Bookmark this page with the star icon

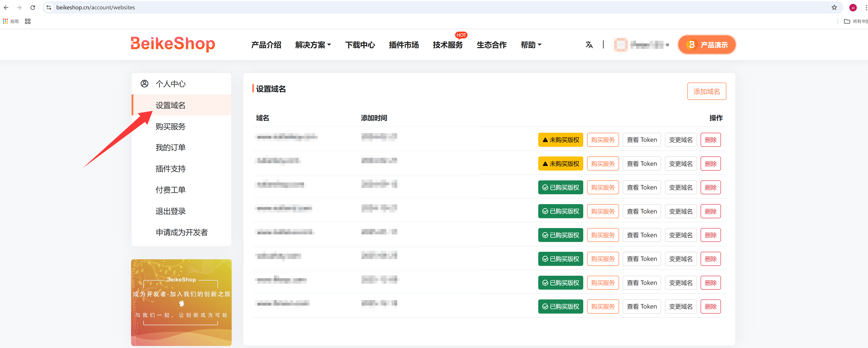pyautogui.click(x=834, y=7)
